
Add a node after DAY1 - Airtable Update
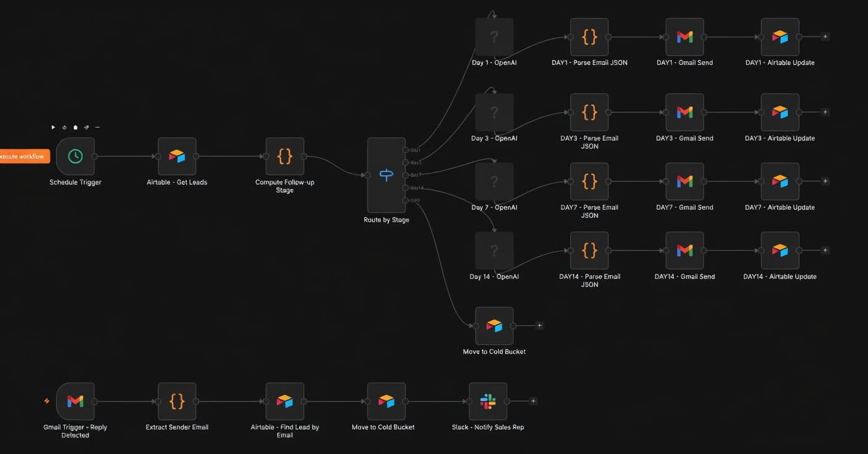pyautogui.click(x=825, y=36)
